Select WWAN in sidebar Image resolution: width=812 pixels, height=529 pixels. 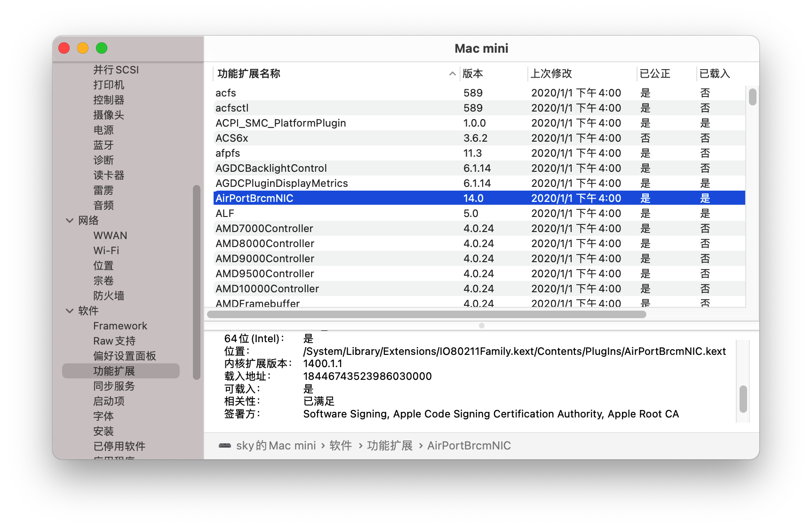click(x=110, y=235)
